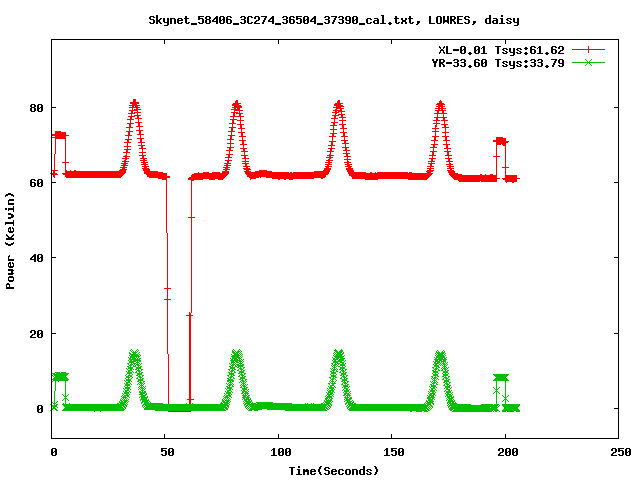Viewport: 640px width, 480px height.
Task: Click the x-axis tick label 100
Action: [x=281, y=452]
